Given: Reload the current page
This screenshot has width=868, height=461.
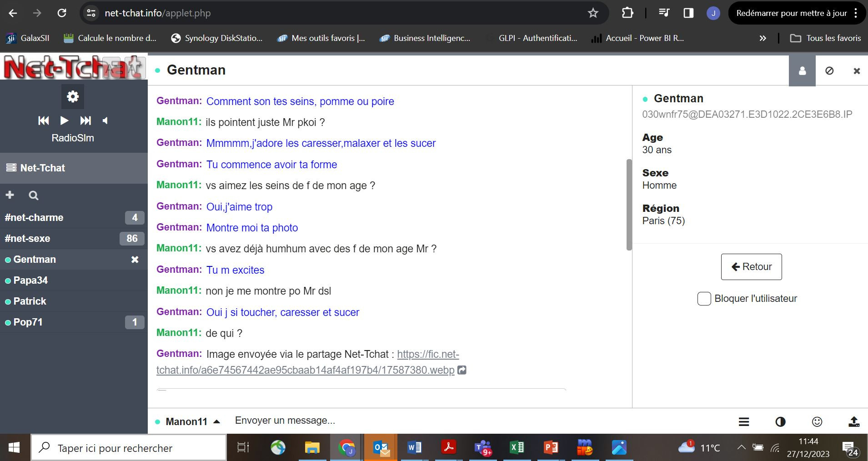Looking at the screenshot, I should pyautogui.click(x=62, y=13).
